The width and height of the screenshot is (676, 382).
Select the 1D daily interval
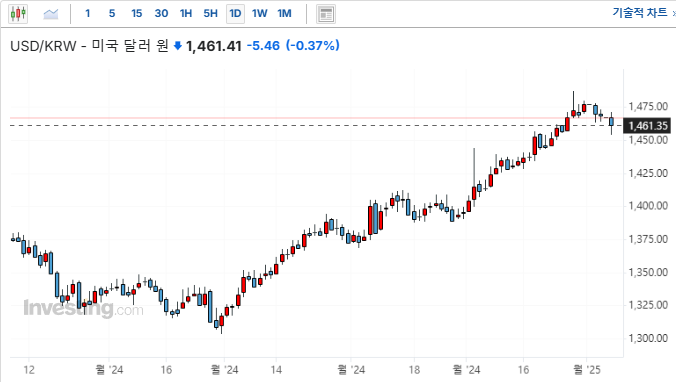pyautogui.click(x=235, y=14)
